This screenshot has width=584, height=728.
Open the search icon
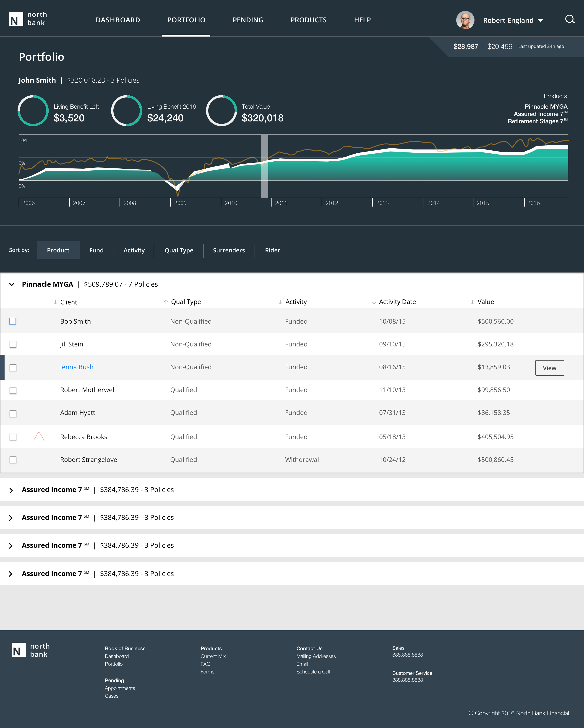[x=570, y=19]
